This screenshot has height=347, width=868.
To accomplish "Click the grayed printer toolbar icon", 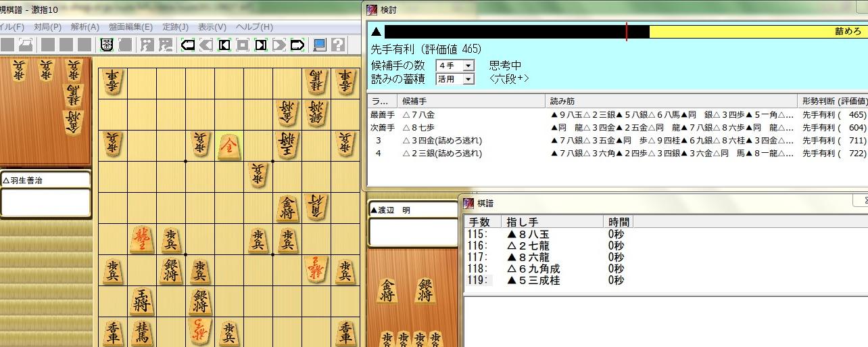I will coord(26,45).
